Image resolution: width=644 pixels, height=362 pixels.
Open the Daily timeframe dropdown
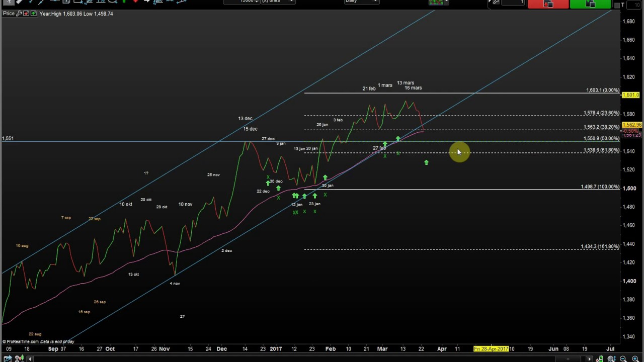pyautogui.click(x=361, y=2)
